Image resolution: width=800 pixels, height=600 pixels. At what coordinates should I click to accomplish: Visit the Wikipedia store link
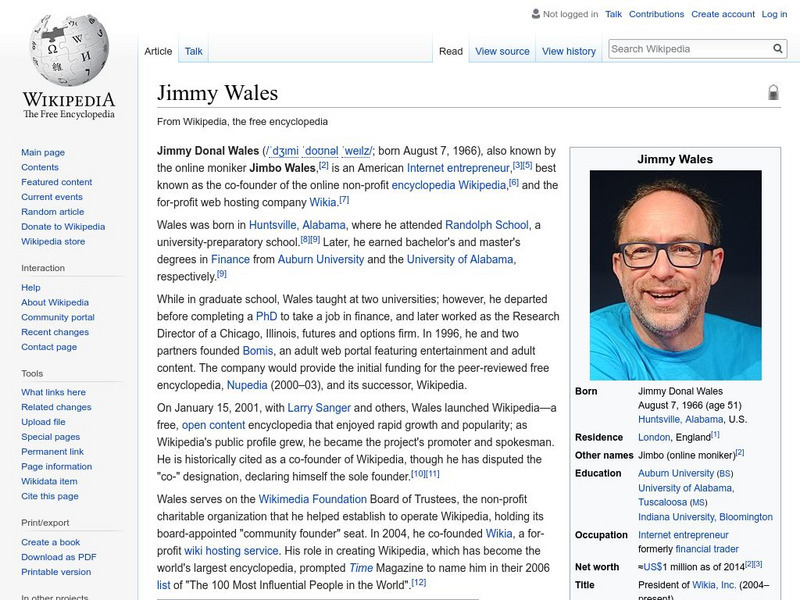pyautogui.click(x=53, y=241)
